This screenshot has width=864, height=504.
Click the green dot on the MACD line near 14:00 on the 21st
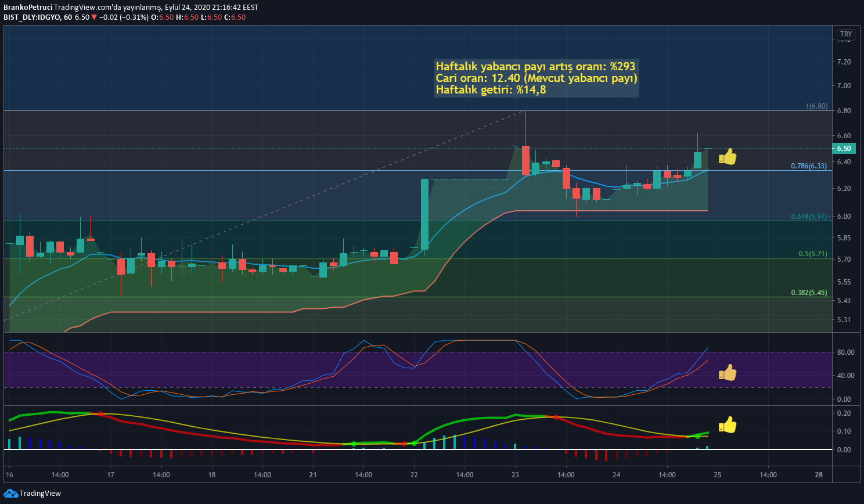[354, 444]
